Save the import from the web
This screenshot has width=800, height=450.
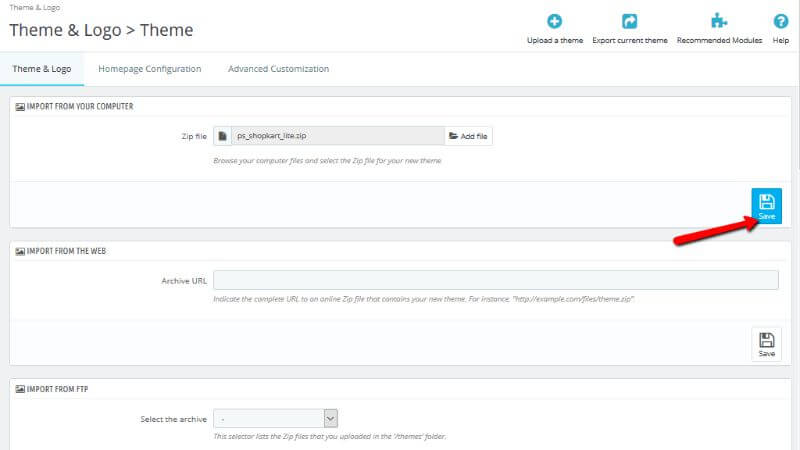point(766,344)
